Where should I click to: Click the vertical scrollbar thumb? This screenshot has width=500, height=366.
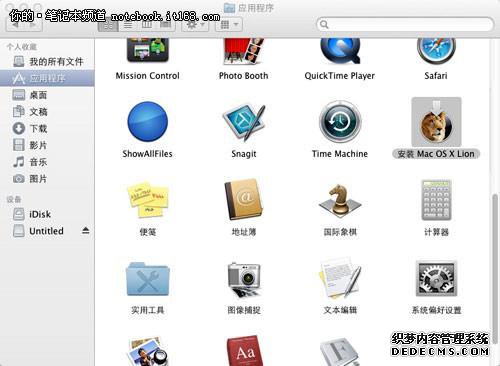(496, 268)
